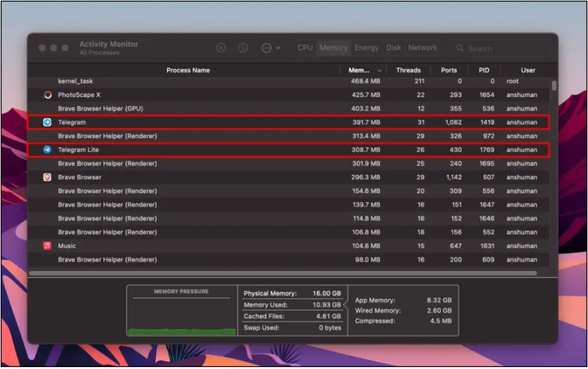The width and height of the screenshot is (588, 369).
Task: Click the Brave Browser lion icon
Action: (47, 178)
